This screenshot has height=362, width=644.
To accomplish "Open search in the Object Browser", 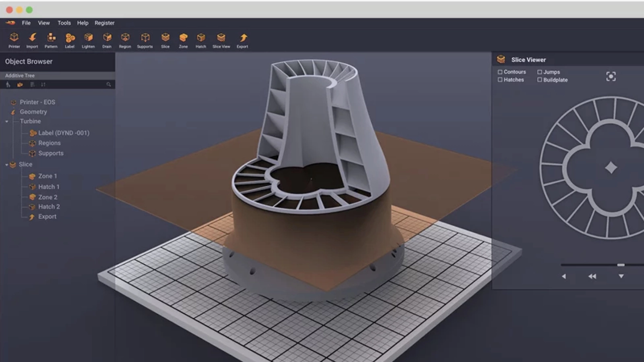I will pyautogui.click(x=108, y=84).
